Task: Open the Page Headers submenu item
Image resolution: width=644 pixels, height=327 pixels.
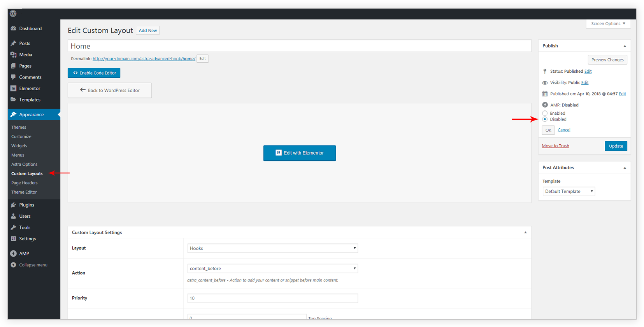Action: [x=25, y=183]
